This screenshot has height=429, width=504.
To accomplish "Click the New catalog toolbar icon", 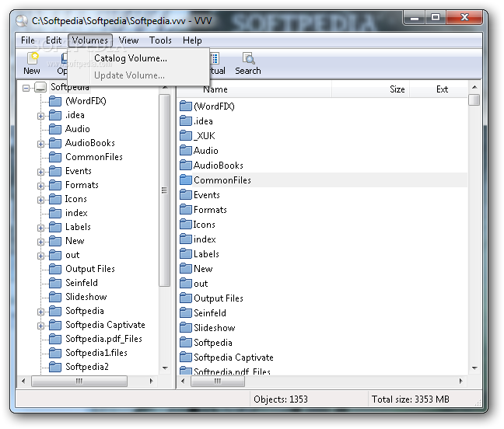I will click(33, 59).
